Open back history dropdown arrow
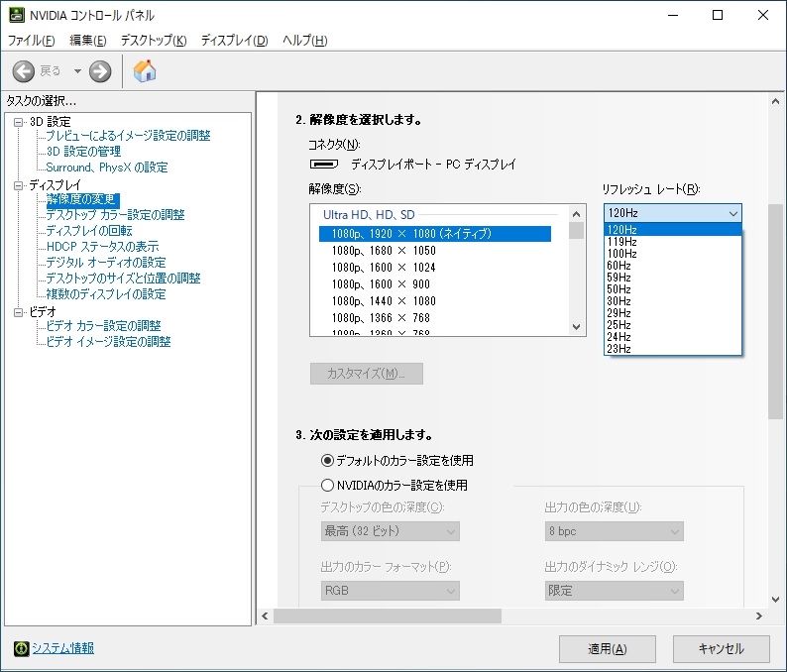 click(77, 71)
